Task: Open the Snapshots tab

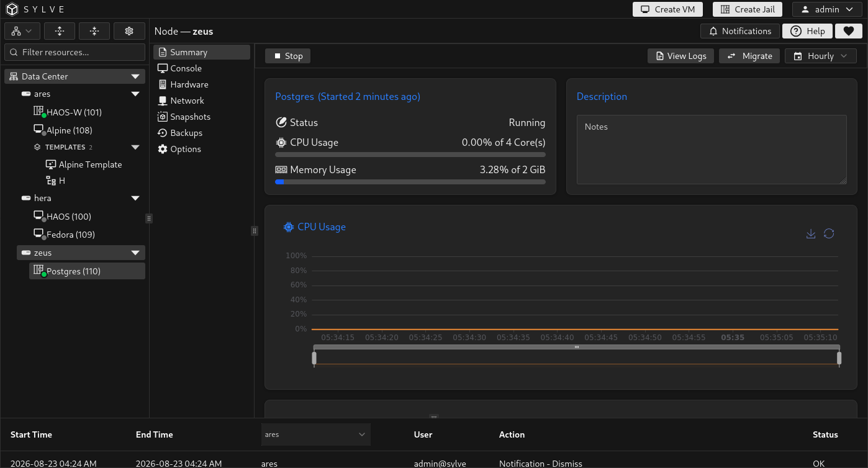Action: point(202,117)
